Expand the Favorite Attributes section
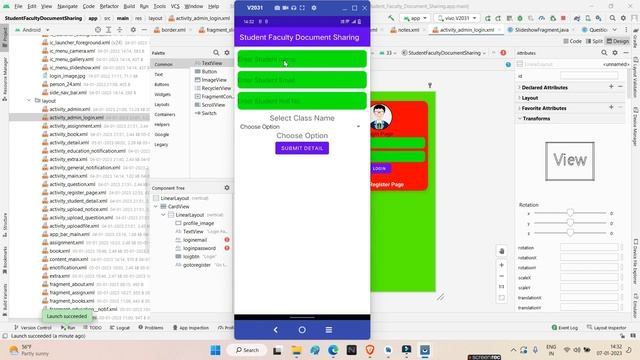Image resolution: width=640 pixels, height=360 pixels. pos(519,108)
